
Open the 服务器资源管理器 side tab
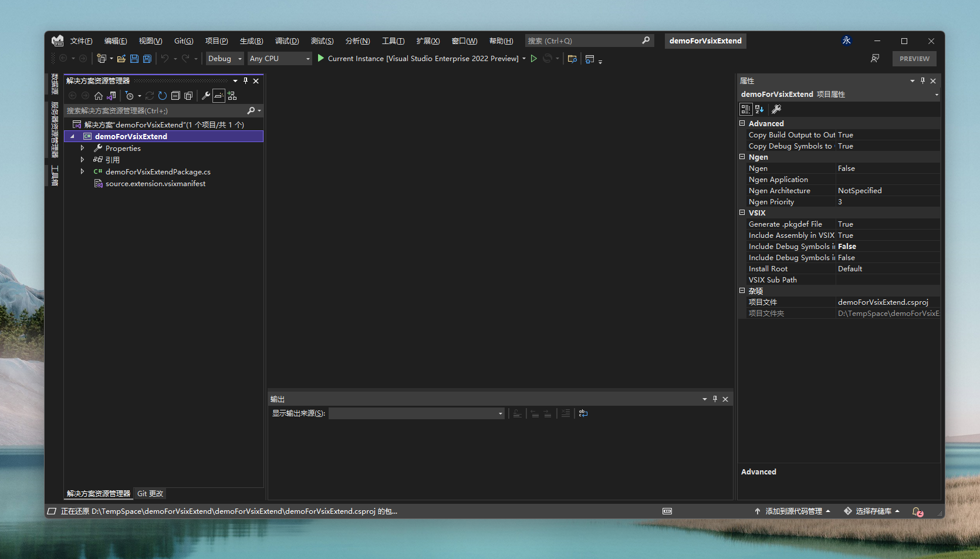pyautogui.click(x=55, y=129)
